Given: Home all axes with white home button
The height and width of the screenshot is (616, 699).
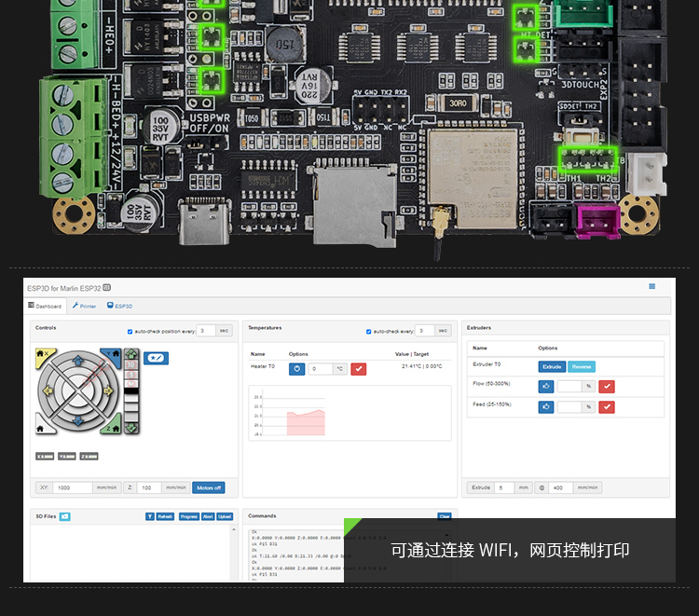Looking at the screenshot, I should [42, 426].
